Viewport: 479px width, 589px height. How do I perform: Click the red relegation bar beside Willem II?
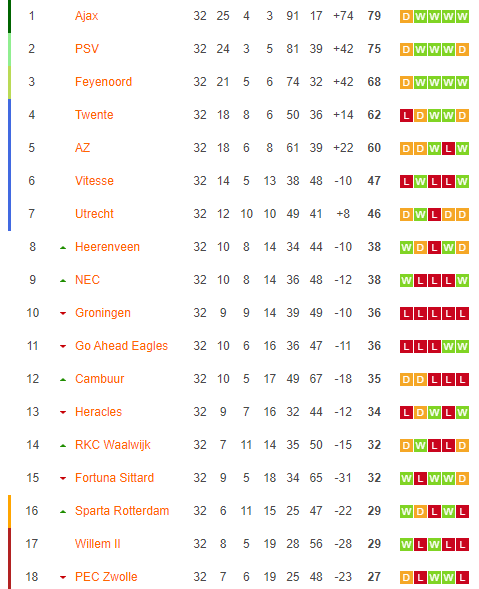click(x=9, y=544)
